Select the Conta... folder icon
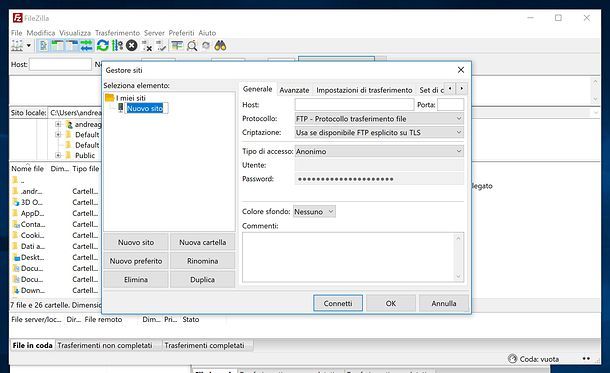 [x=16, y=224]
